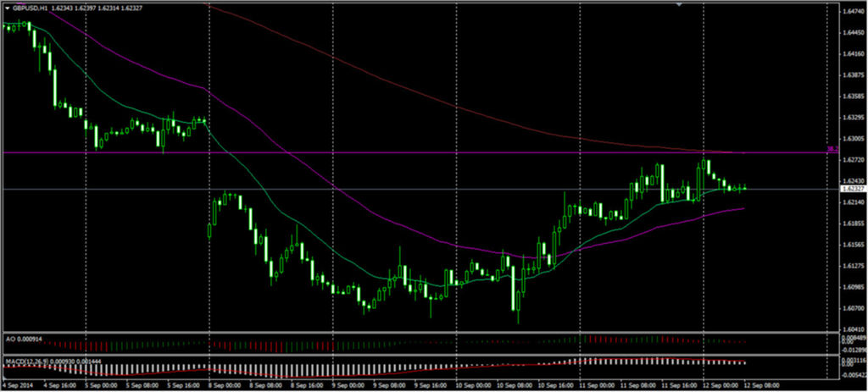Click the GBPUSD,H1 chart title dropdown arrow
The image size is (868, 392).
pyautogui.click(x=7, y=8)
